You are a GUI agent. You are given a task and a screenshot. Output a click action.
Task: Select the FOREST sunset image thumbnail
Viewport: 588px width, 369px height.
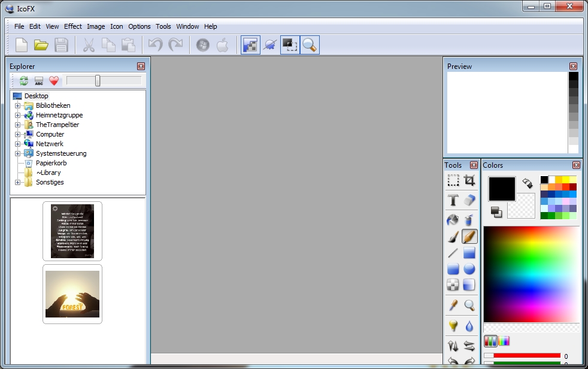72,294
